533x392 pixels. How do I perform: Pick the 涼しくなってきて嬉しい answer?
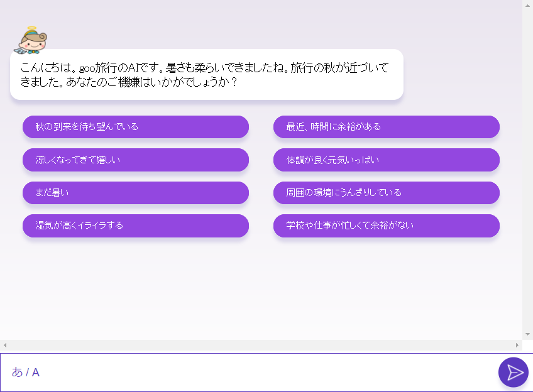click(135, 160)
